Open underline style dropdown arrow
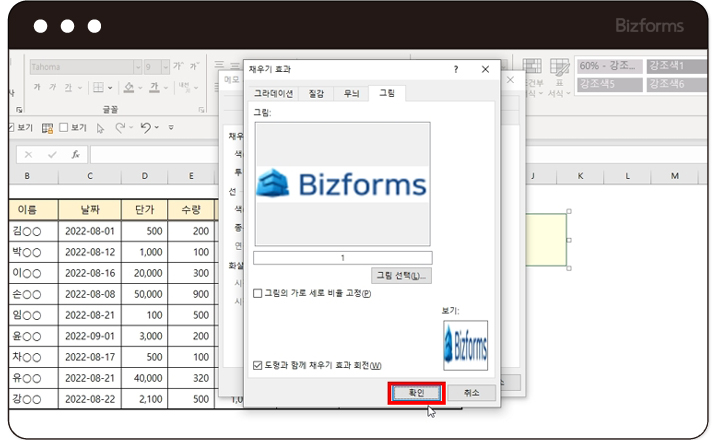Viewport: 715px width, 440px height. coord(80,88)
